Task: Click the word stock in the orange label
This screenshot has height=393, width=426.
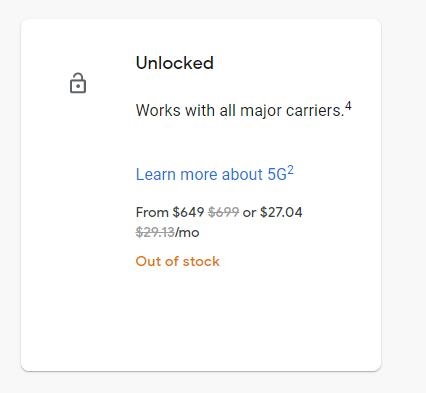Action: pos(201,261)
